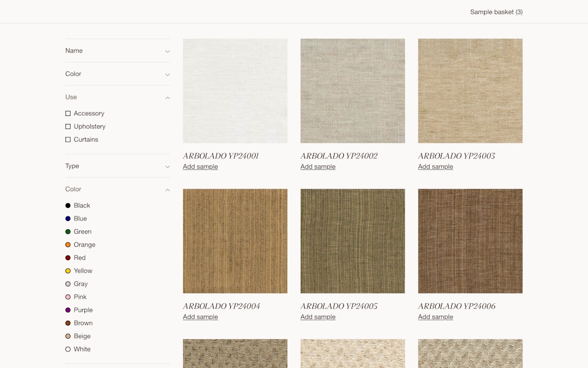This screenshot has height=368, width=588.
Task: Filter by the Orange color dot
Action: [x=68, y=245]
